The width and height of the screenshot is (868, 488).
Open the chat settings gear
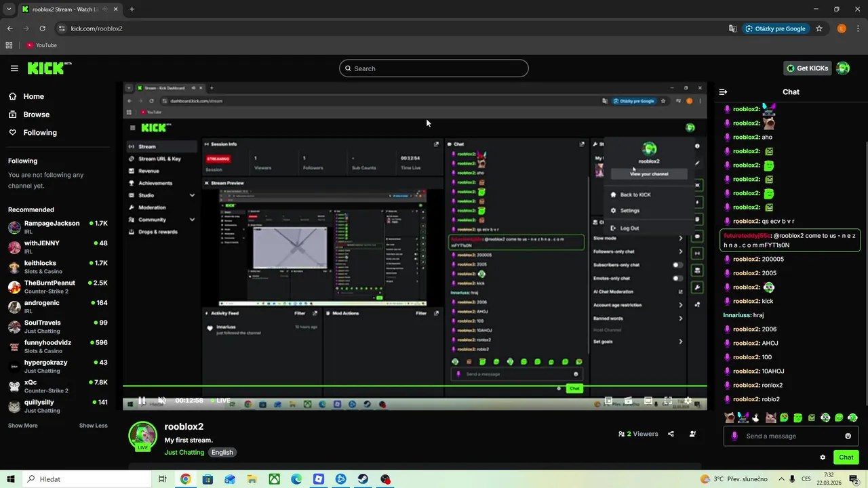[823, 457]
